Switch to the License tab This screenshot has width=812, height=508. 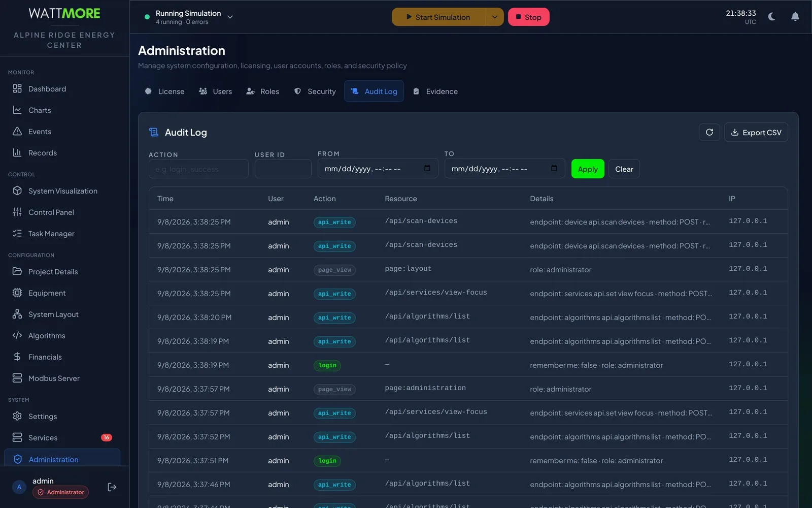coord(164,91)
